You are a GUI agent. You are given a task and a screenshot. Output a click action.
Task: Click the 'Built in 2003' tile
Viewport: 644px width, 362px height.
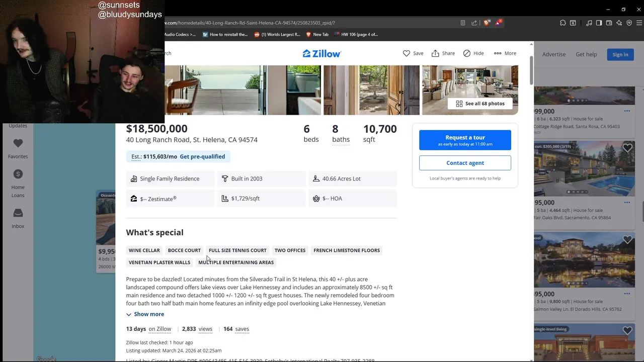point(262,178)
